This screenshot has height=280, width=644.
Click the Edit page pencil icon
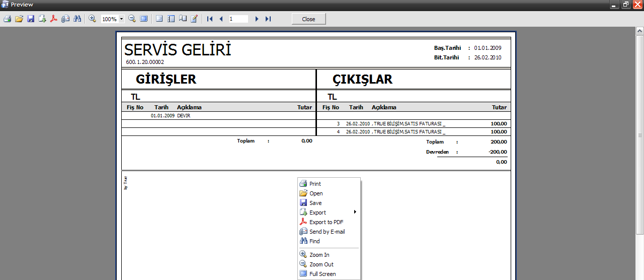coord(194,19)
